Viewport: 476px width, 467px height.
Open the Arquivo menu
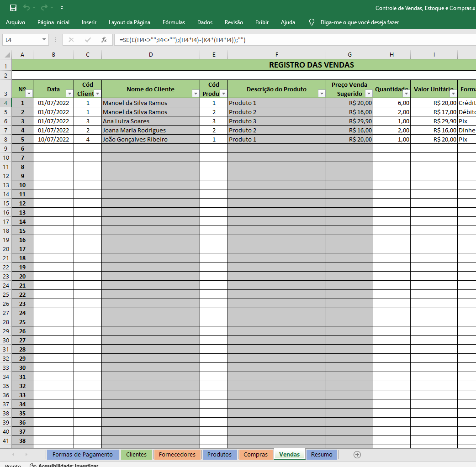[x=16, y=22]
